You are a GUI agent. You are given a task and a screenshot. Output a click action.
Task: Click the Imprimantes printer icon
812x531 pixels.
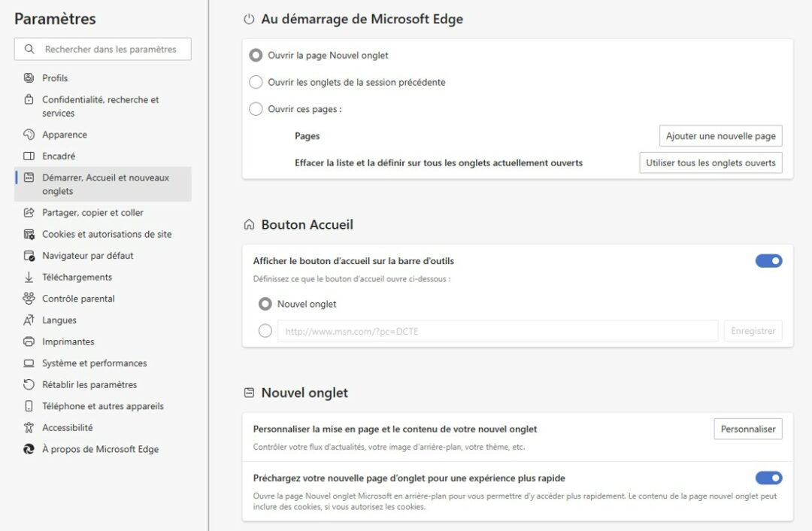29,341
